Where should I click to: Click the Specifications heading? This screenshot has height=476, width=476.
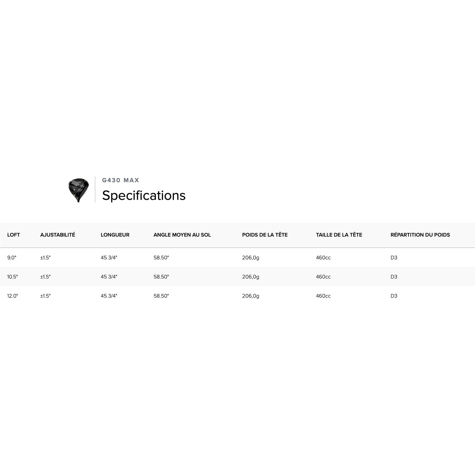(144, 196)
